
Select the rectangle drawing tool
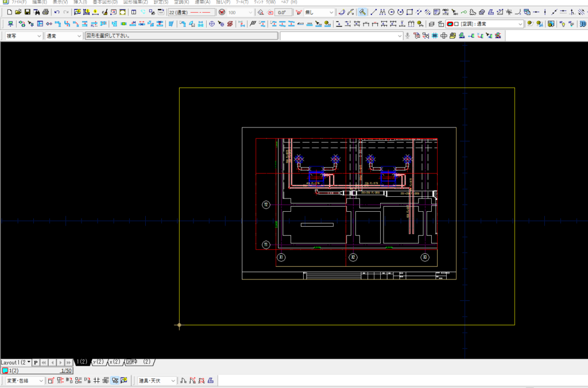click(x=409, y=12)
